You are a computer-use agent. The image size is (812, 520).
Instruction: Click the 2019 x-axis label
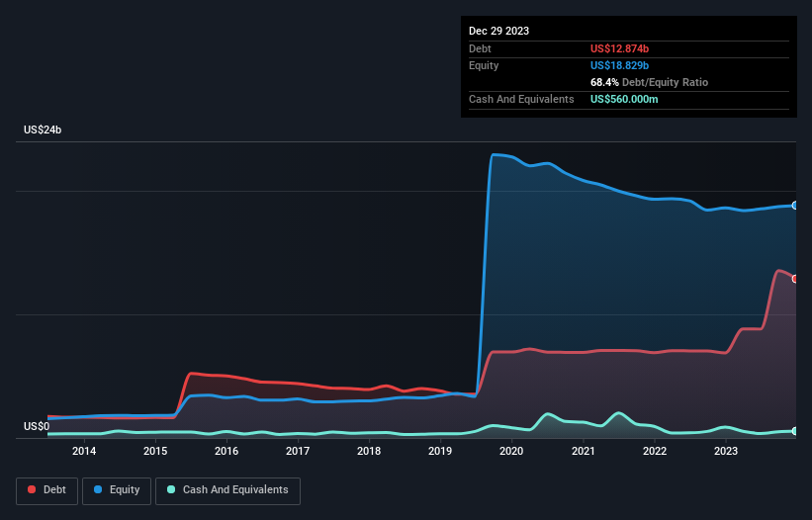pyautogui.click(x=440, y=451)
